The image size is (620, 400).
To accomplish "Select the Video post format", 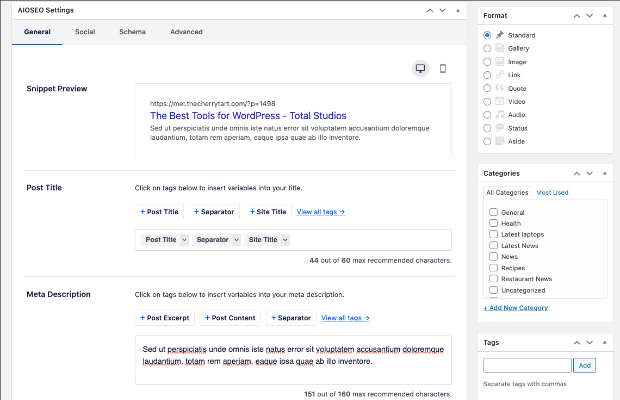I will [487, 102].
